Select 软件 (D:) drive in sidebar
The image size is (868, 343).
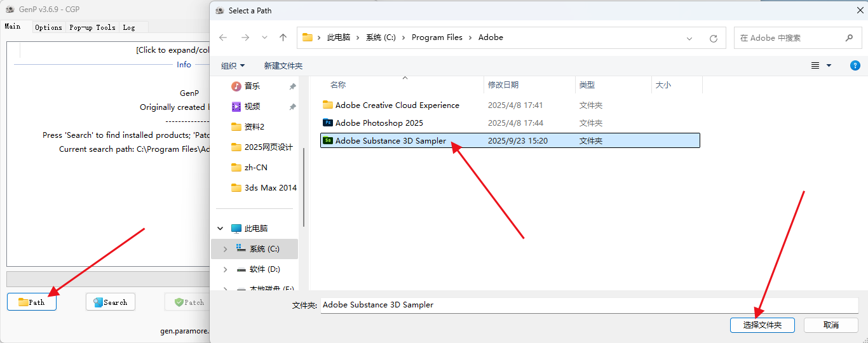coord(265,269)
